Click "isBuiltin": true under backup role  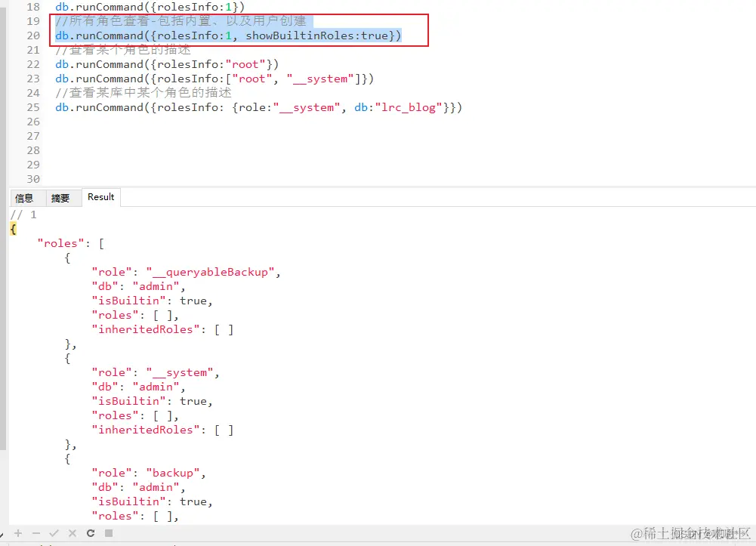pyautogui.click(x=150, y=501)
